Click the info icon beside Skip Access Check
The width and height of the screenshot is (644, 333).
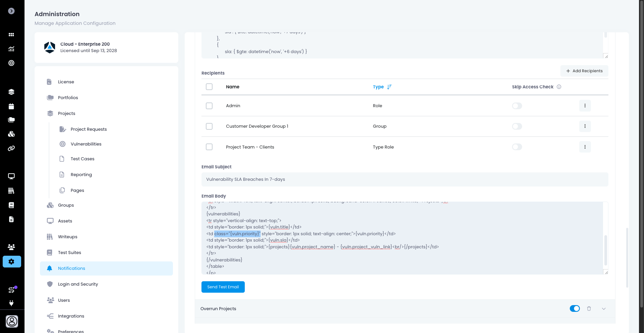[559, 87]
